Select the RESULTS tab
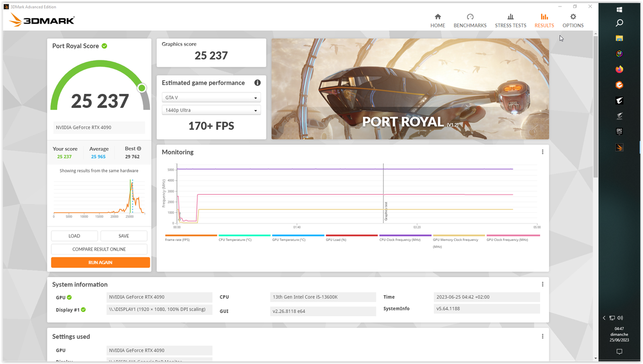Screen dimensions: 643x364 [544, 20]
